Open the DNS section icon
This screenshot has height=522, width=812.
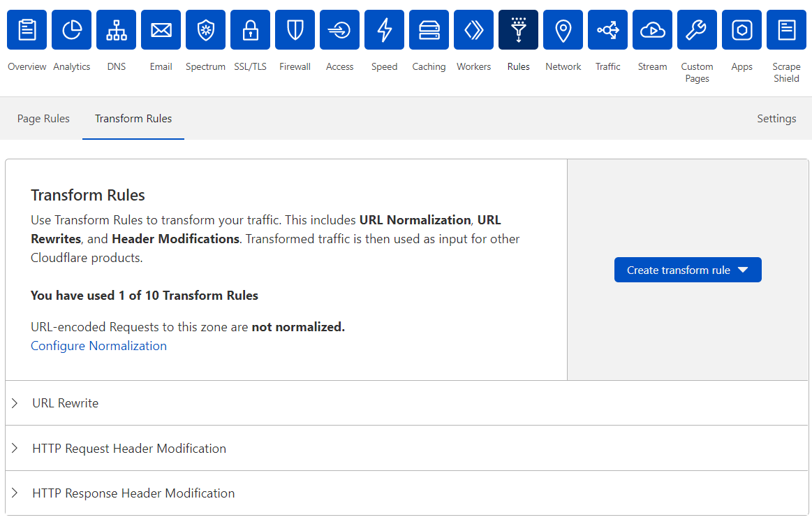pyautogui.click(x=117, y=30)
